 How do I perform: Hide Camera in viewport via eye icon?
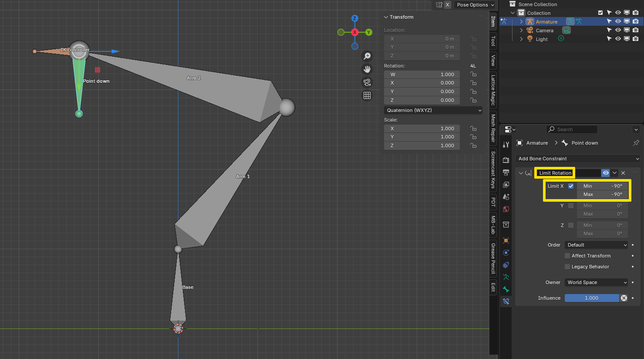(618, 30)
